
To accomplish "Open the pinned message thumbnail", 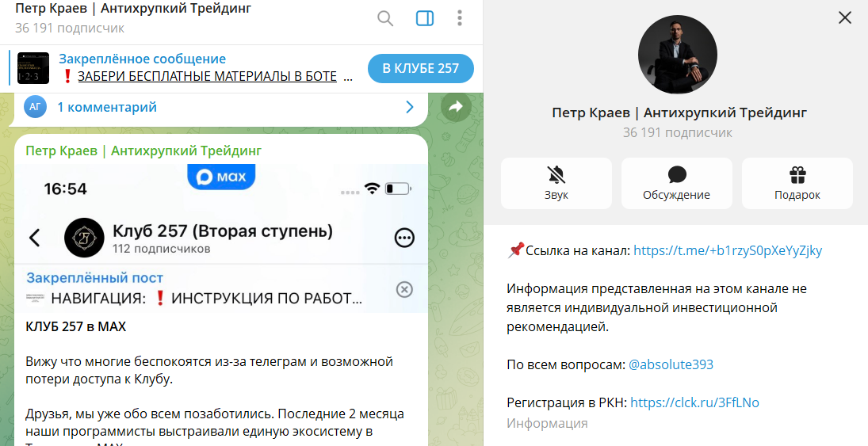I will (x=33, y=68).
